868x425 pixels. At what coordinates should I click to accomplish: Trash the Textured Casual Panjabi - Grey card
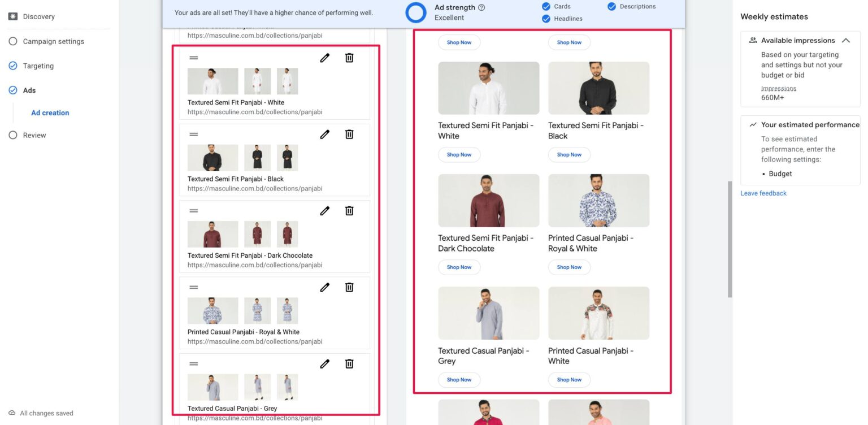(349, 364)
